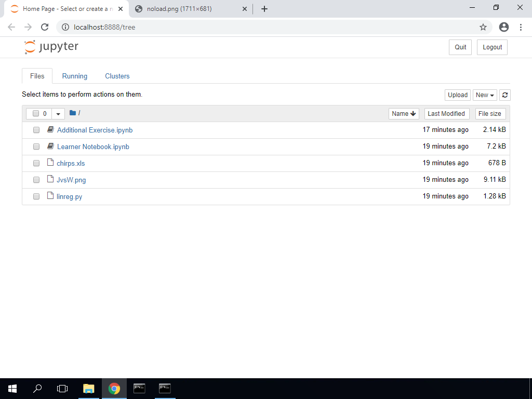Open Task View on the taskbar
The image size is (532, 399).
pos(62,389)
